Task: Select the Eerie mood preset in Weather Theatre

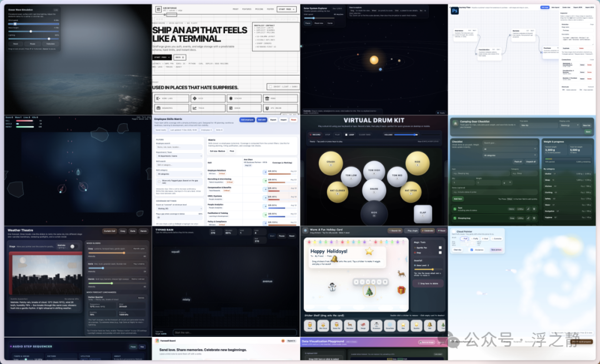Action: tap(133, 231)
